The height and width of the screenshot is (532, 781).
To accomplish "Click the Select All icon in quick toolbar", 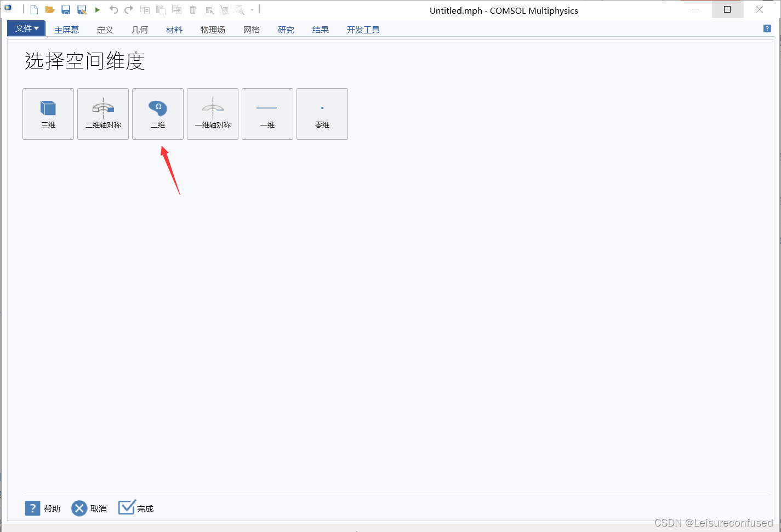I will pos(209,10).
